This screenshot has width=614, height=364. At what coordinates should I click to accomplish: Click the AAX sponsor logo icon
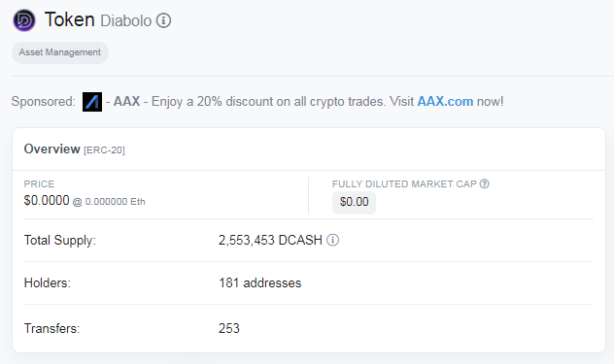pyautogui.click(x=92, y=102)
